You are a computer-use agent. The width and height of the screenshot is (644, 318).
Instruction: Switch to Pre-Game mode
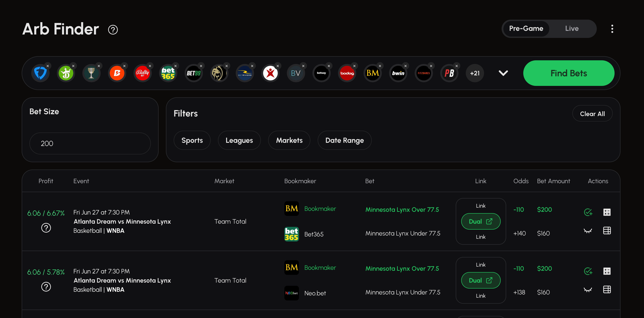526,29
